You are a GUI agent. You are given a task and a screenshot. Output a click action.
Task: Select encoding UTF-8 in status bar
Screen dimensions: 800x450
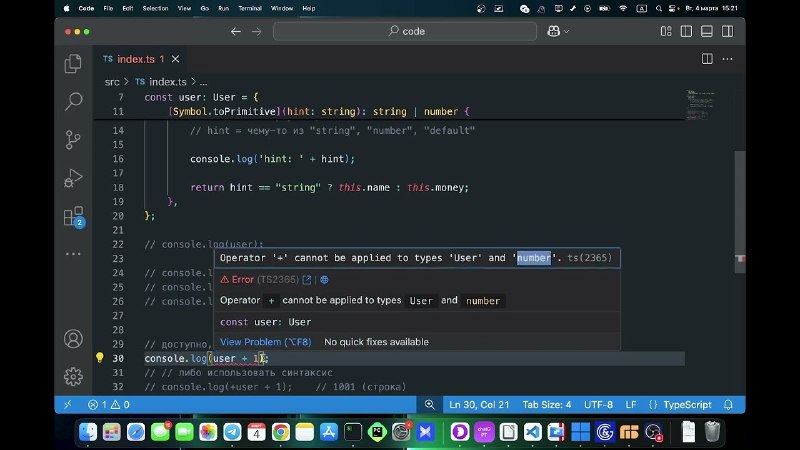click(598, 405)
